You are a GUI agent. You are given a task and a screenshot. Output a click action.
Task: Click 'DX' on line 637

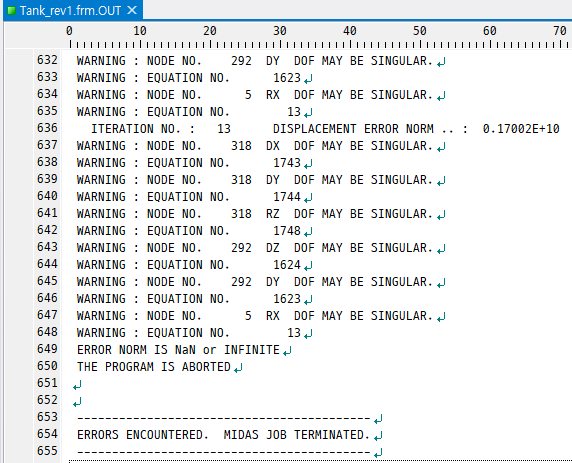(273, 146)
